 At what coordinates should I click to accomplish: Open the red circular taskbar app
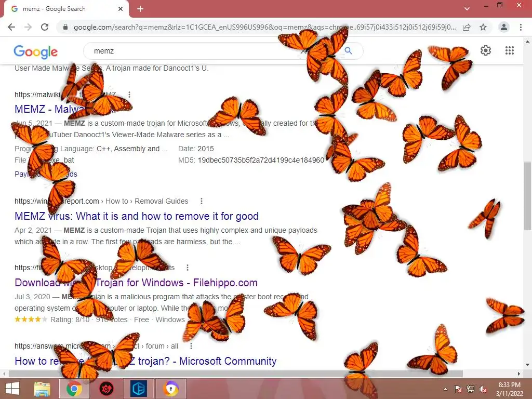(106, 389)
